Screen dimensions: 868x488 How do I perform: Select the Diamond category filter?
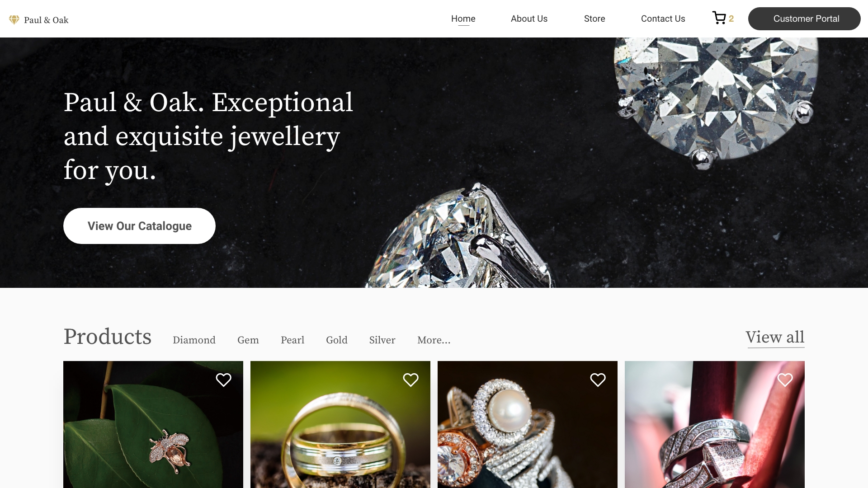click(194, 340)
